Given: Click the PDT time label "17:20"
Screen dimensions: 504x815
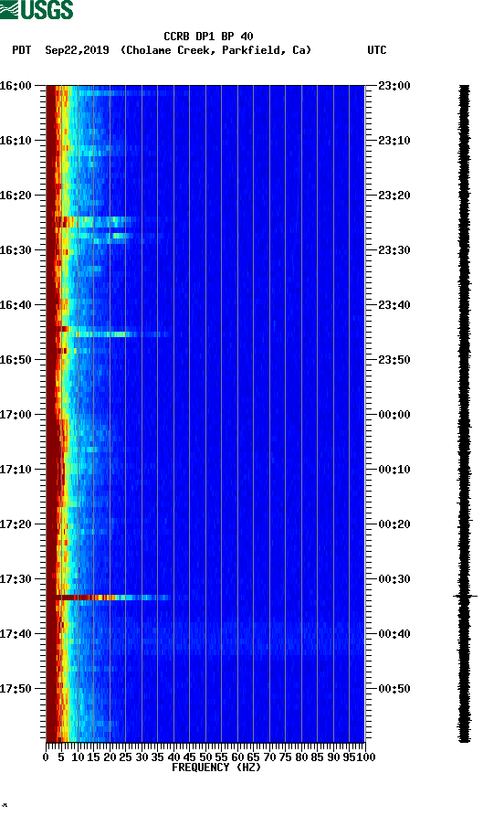Looking at the screenshot, I should tap(16, 524).
